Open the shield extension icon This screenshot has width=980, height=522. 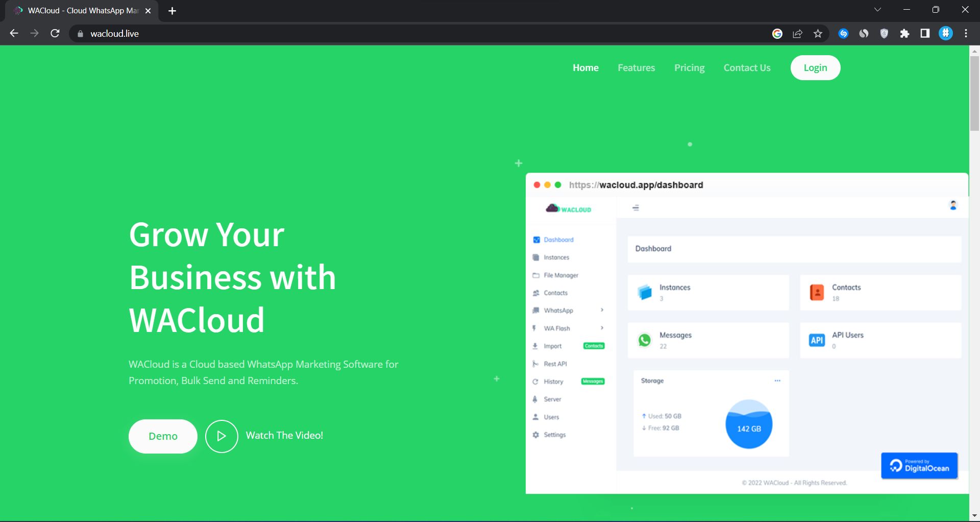[884, 34]
